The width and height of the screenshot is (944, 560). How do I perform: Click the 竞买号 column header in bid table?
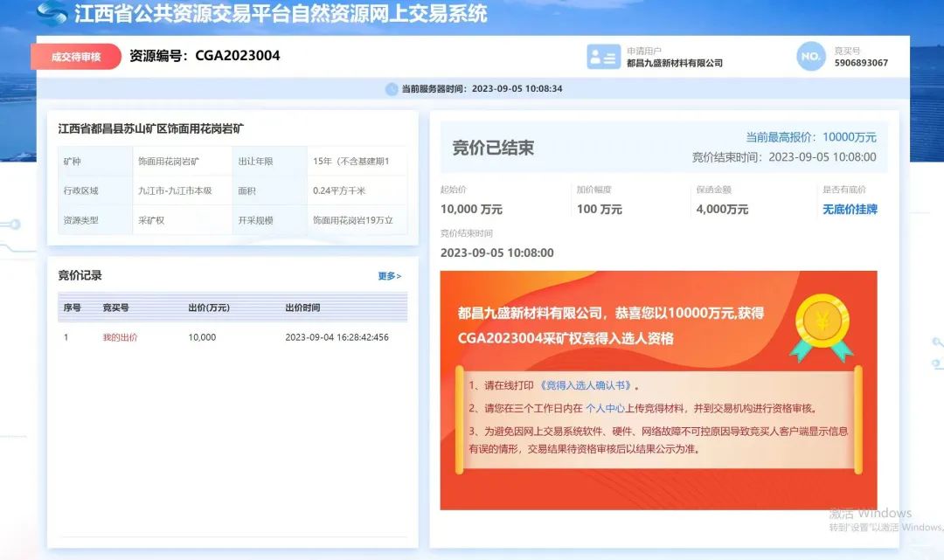pos(116,308)
